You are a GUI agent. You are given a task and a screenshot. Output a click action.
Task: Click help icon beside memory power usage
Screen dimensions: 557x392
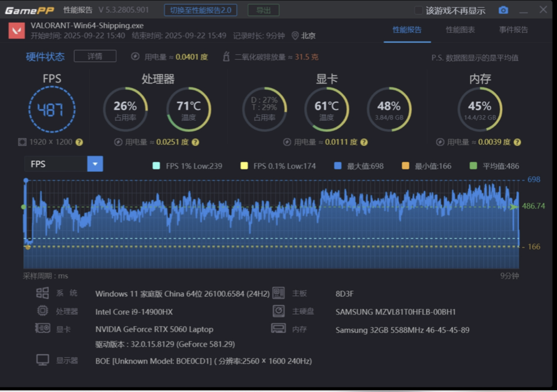click(517, 142)
